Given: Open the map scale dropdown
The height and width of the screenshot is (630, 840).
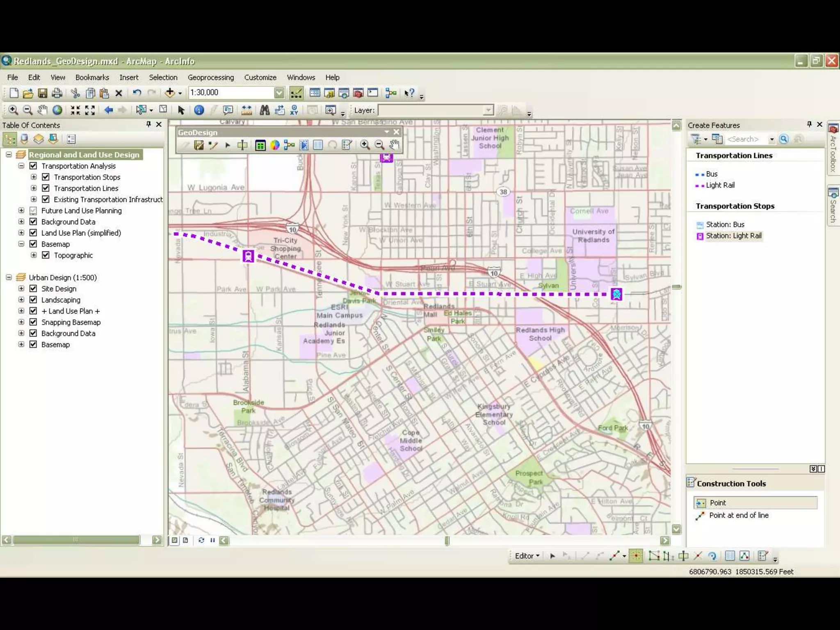Looking at the screenshot, I should coord(279,93).
